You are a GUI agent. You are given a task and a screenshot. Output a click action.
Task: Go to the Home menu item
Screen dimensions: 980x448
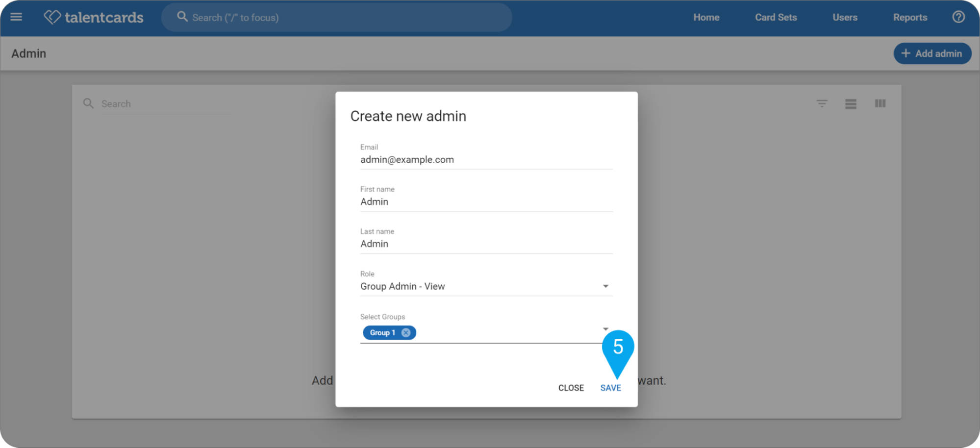click(706, 17)
